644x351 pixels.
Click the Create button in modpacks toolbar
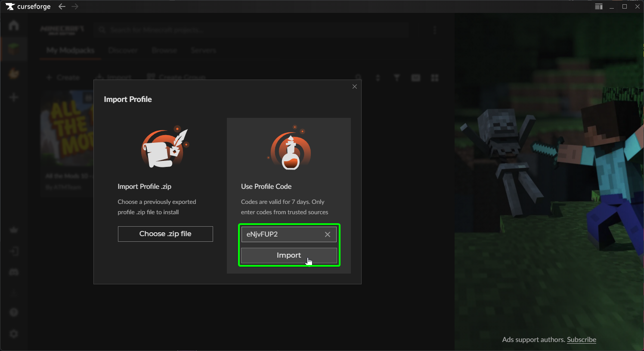click(63, 77)
